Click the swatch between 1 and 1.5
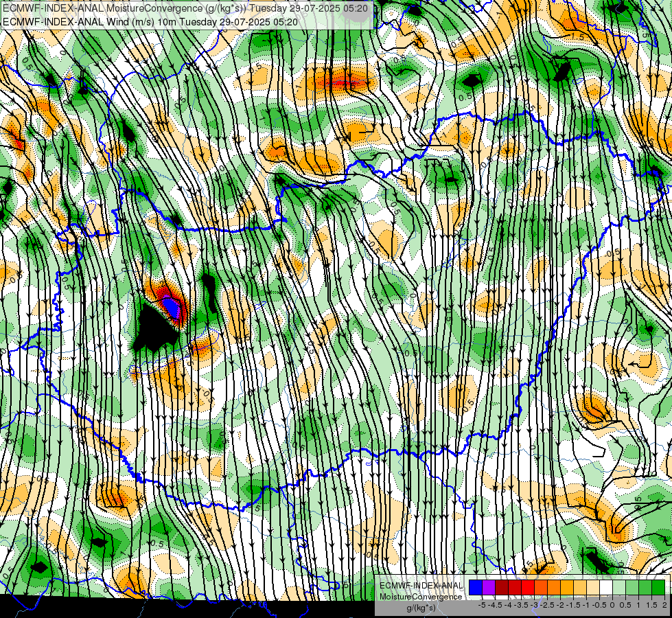This screenshot has height=618, width=672. point(645,587)
